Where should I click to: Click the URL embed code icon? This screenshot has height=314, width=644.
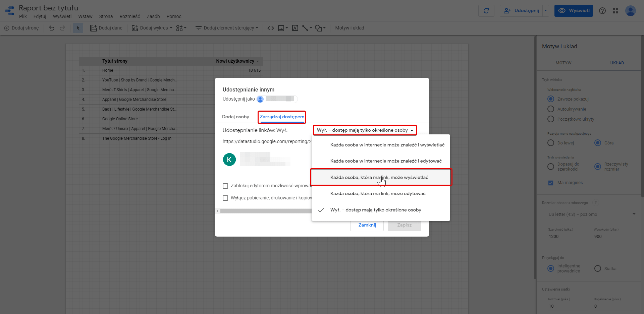[271, 28]
